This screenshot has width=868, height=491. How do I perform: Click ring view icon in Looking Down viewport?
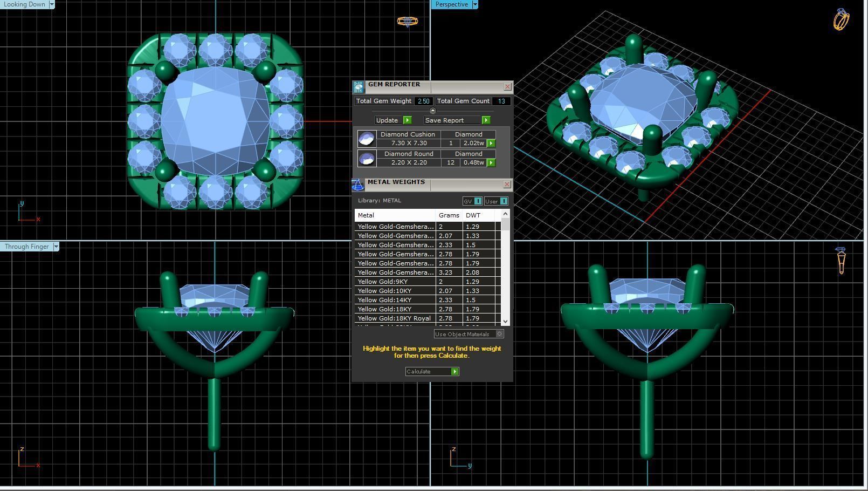pyautogui.click(x=408, y=22)
